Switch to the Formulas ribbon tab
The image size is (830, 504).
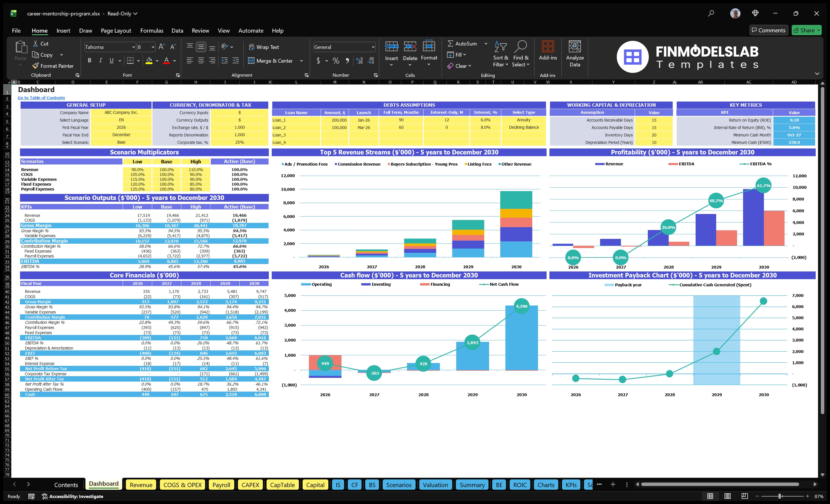[152, 30]
